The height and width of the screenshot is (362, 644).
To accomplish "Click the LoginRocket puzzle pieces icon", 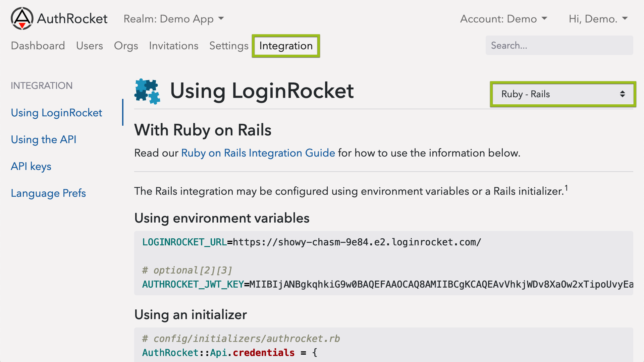I will [x=147, y=92].
